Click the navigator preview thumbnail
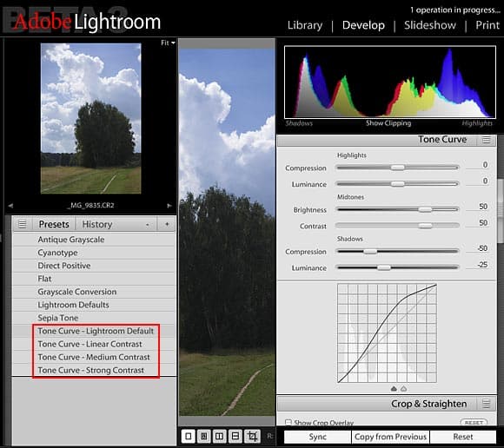This screenshot has width=504, height=448. 90,118
